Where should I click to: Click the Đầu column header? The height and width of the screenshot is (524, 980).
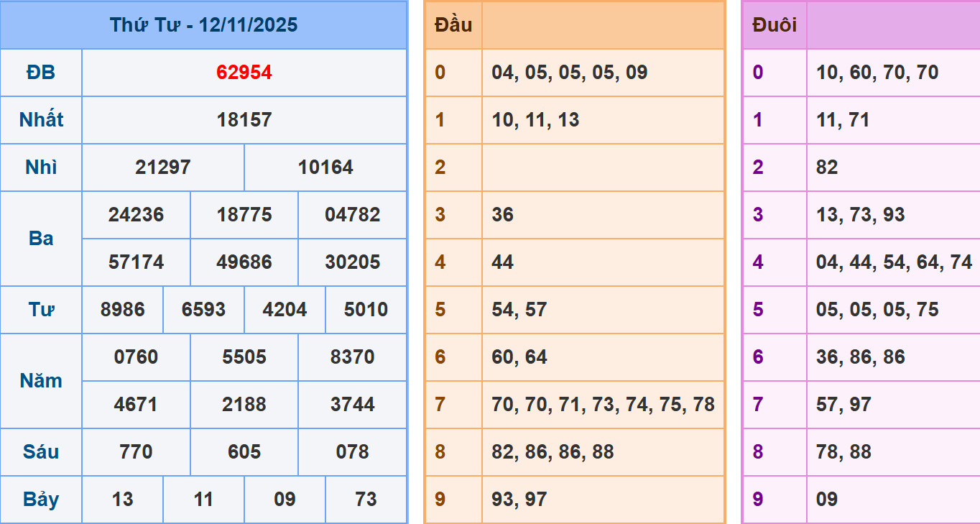point(453,25)
